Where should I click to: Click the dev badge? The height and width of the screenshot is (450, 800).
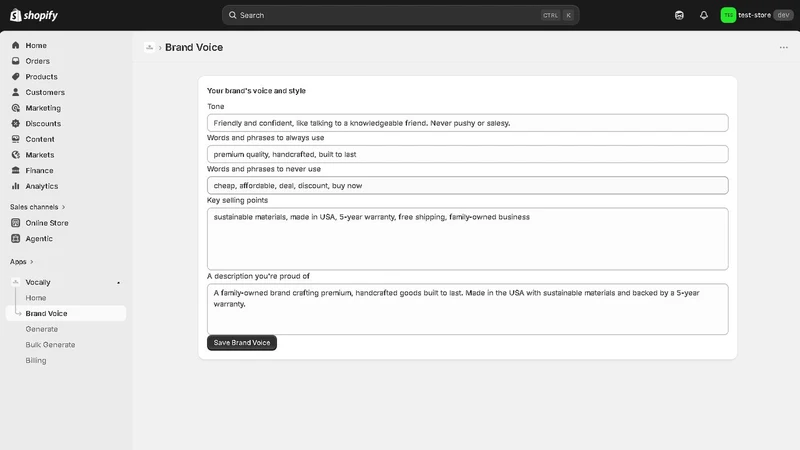783,15
